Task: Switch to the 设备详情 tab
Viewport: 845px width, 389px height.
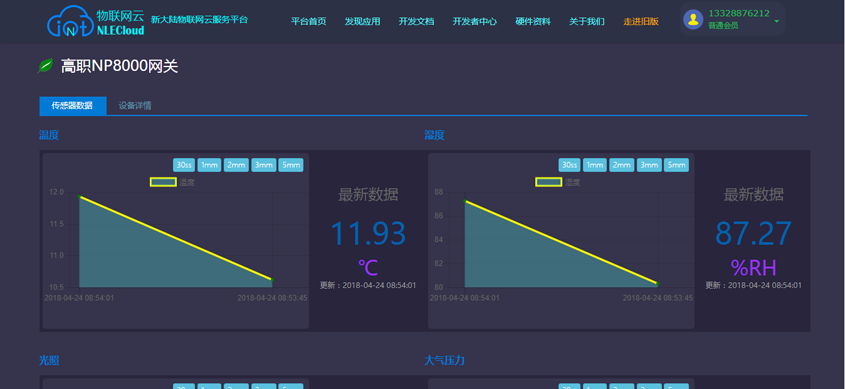Action: (135, 106)
